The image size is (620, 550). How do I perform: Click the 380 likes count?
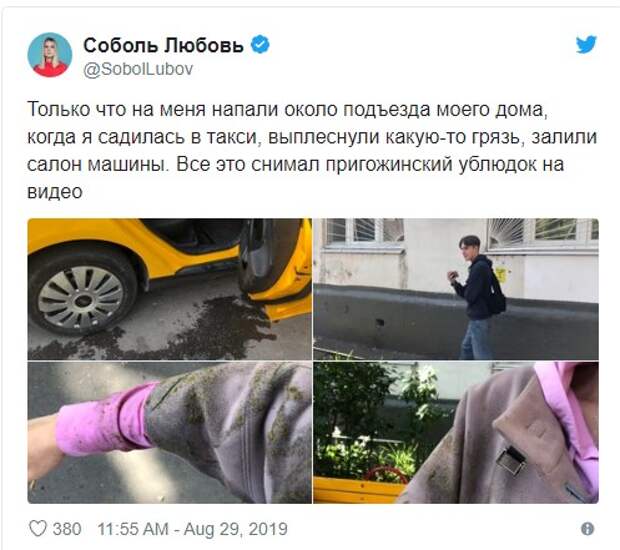tap(67, 529)
